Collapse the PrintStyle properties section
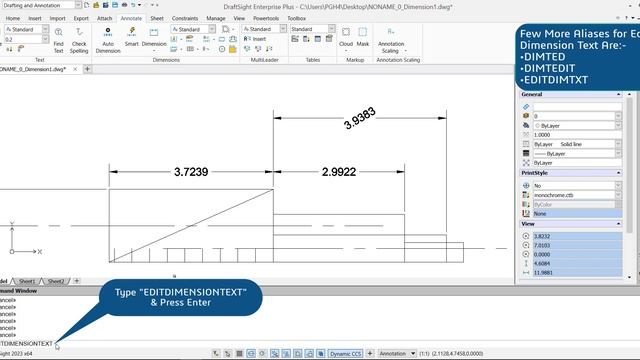 click(x=618, y=173)
